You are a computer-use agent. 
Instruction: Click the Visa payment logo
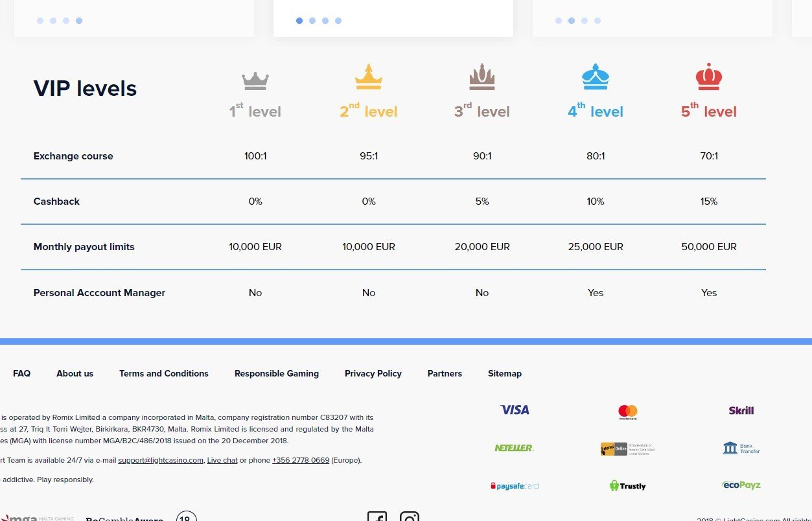515,410
